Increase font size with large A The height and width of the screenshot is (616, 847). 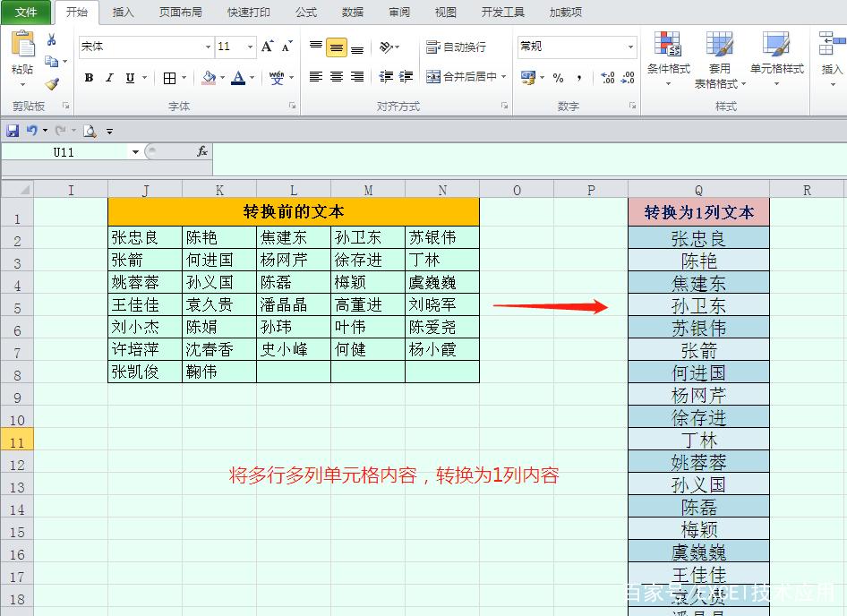(x=268, y=47)
